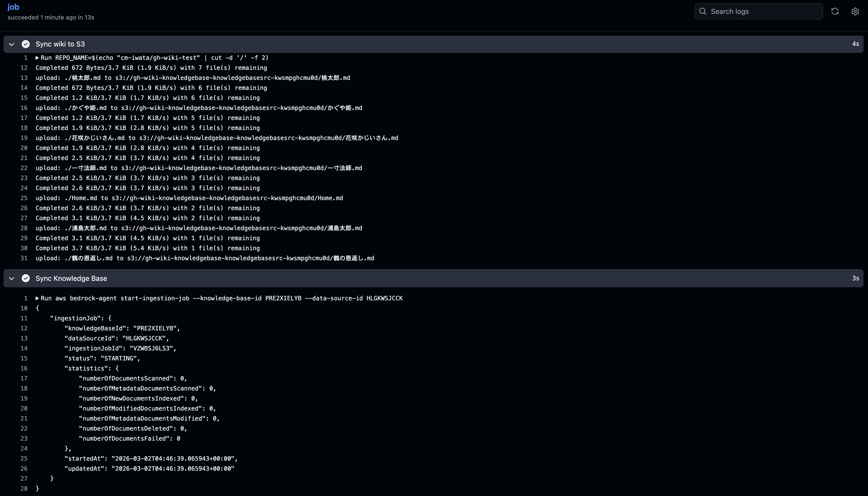Open the job navigation link

13,7
